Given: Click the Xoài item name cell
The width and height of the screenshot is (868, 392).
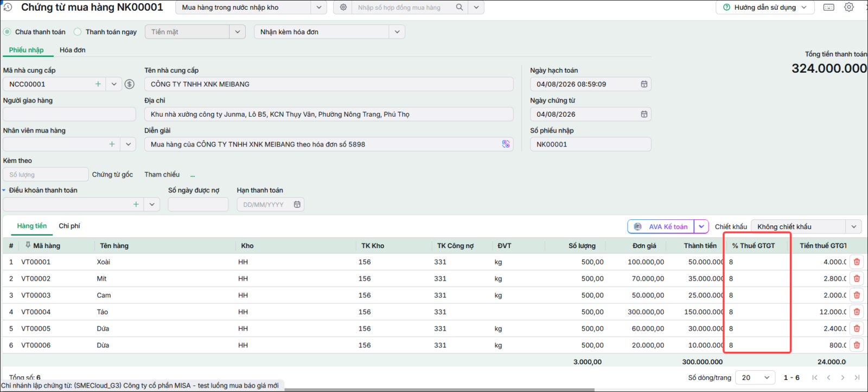Looking at the screenshot, I should click(x=104, y=262).
